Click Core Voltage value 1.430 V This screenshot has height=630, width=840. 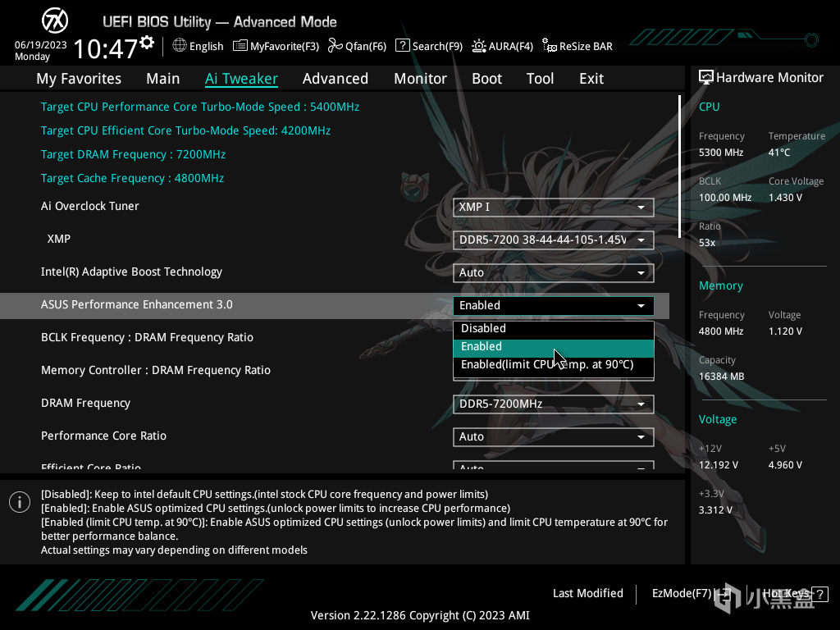pyautogui.click(x=785, y=197)
